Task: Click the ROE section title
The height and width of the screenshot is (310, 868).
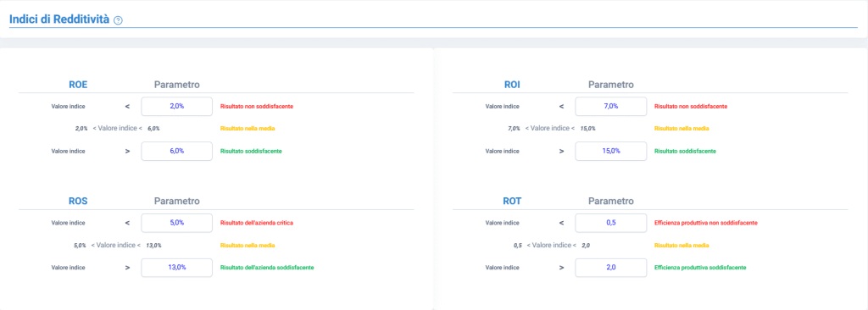Action: [x=77, y=85]
